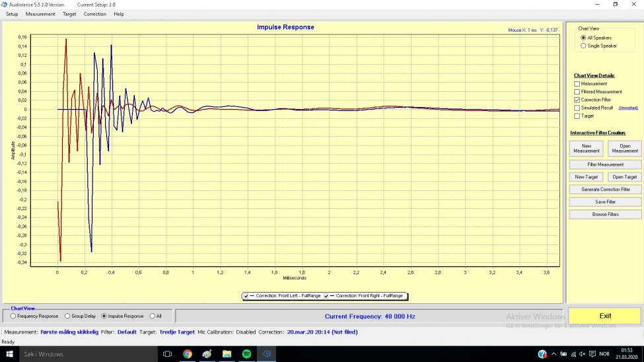Open the Help menu

coord(119,14)
